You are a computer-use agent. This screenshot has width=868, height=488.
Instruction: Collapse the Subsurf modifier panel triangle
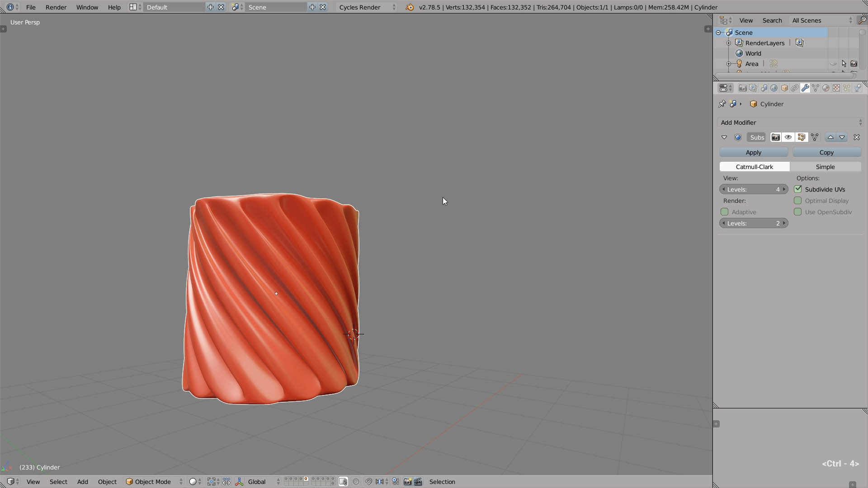(724, 137)
